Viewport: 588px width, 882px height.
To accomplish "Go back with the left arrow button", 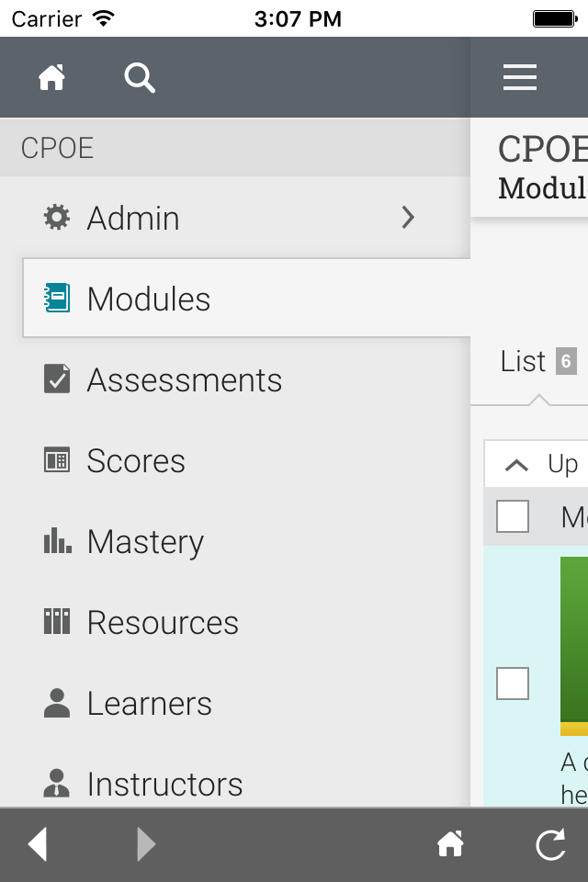I will (x=38, y=844).
